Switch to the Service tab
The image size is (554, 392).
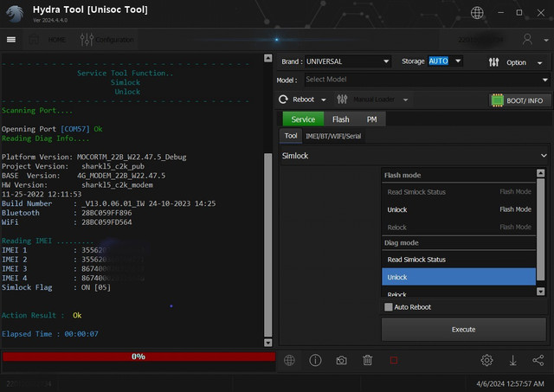coord(303,119)
